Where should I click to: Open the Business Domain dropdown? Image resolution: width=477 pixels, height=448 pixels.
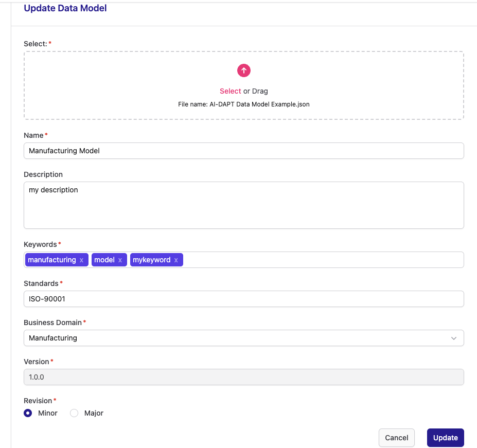(x=244, y=338)
